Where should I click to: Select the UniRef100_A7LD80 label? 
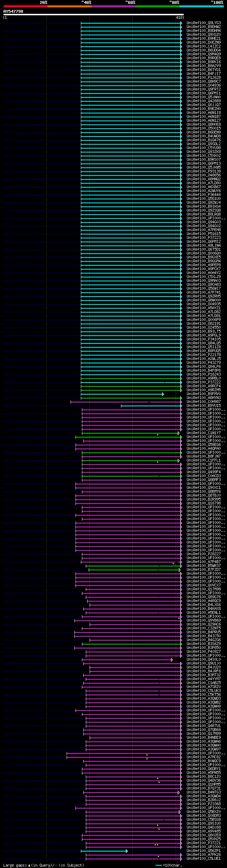tap(204, 183)
